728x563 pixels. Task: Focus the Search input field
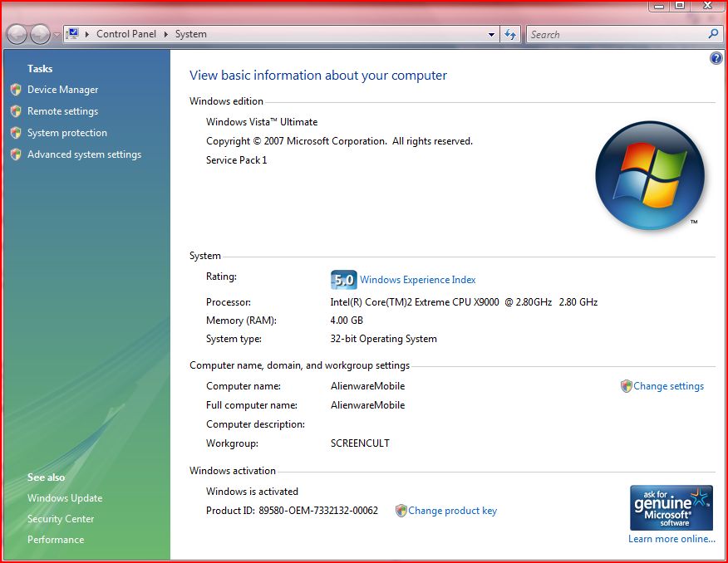pyautogui.click(x=616, y=34)
